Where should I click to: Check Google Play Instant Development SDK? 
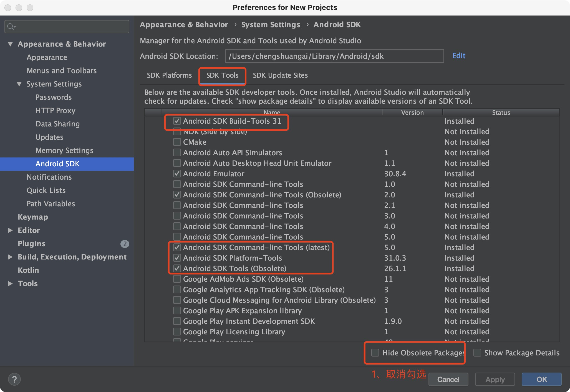coord(177,321)
